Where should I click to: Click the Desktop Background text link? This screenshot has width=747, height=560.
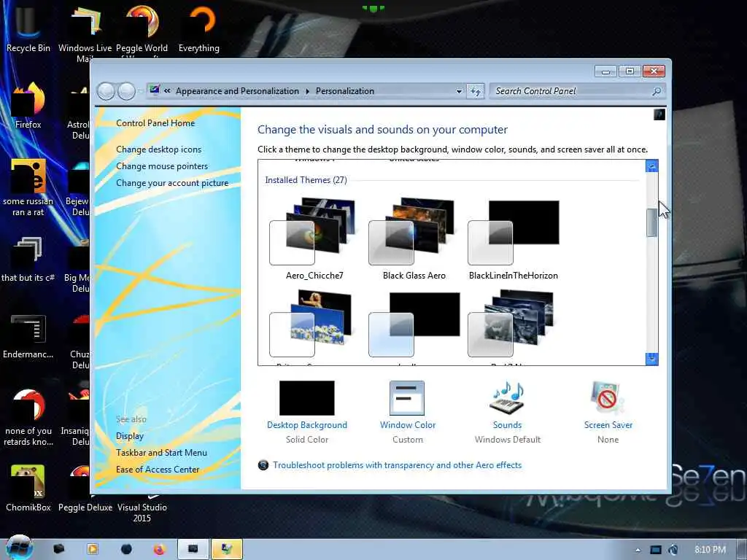tap(307, 425)
